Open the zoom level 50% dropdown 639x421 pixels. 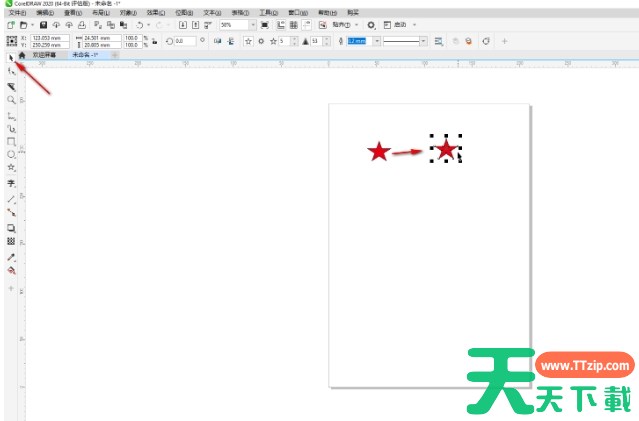pyautogui.click(x=253, y=25)
